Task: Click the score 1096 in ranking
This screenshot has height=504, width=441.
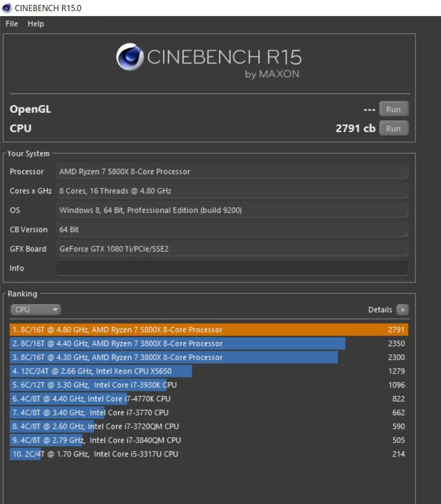Action: click(x=396, y=385)
